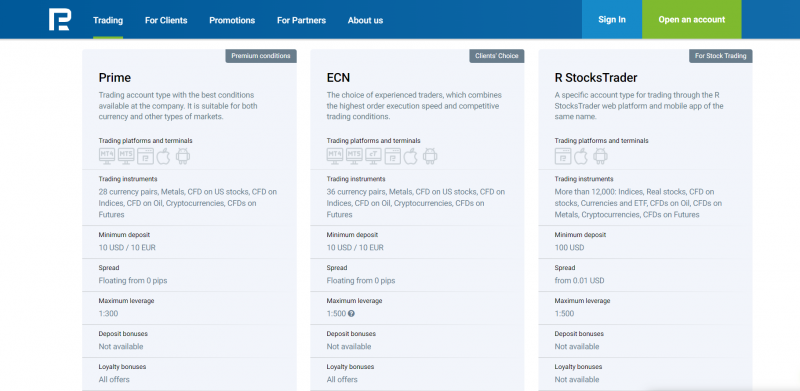Click R StocksTrader minimum deposit '100 USD'
800x391 pixels.
click(569, 248)
